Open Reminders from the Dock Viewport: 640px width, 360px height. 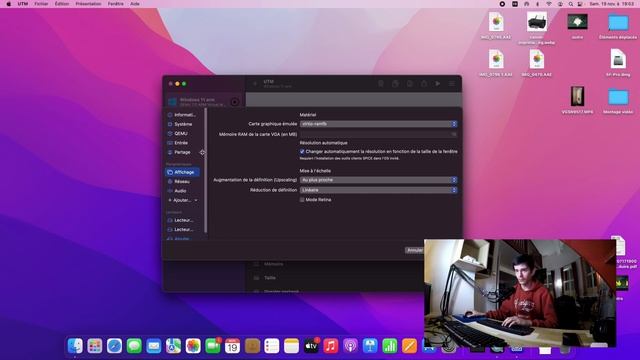point(272,346)
